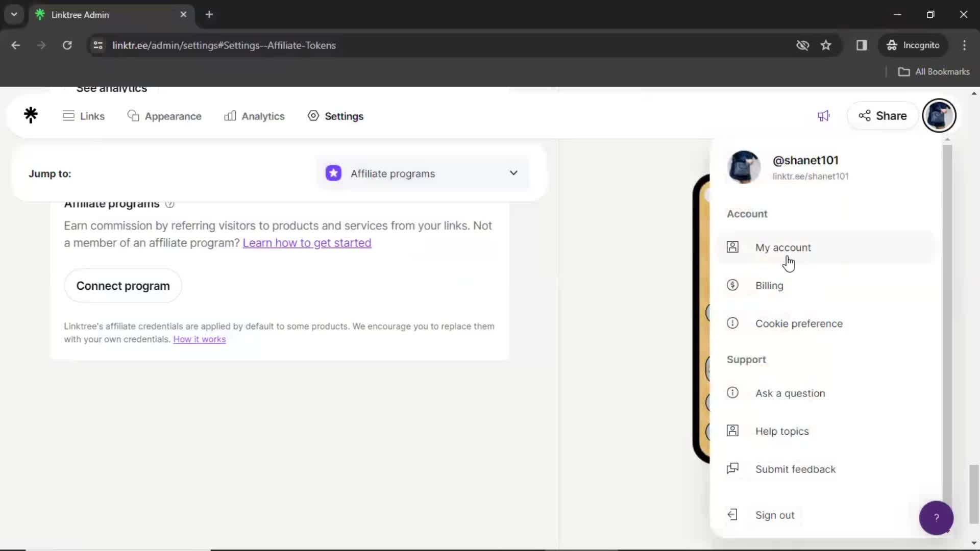Viewport: 980px width, 551px height.
Task: Open the Settings section icon
Action: coord(313,116)
